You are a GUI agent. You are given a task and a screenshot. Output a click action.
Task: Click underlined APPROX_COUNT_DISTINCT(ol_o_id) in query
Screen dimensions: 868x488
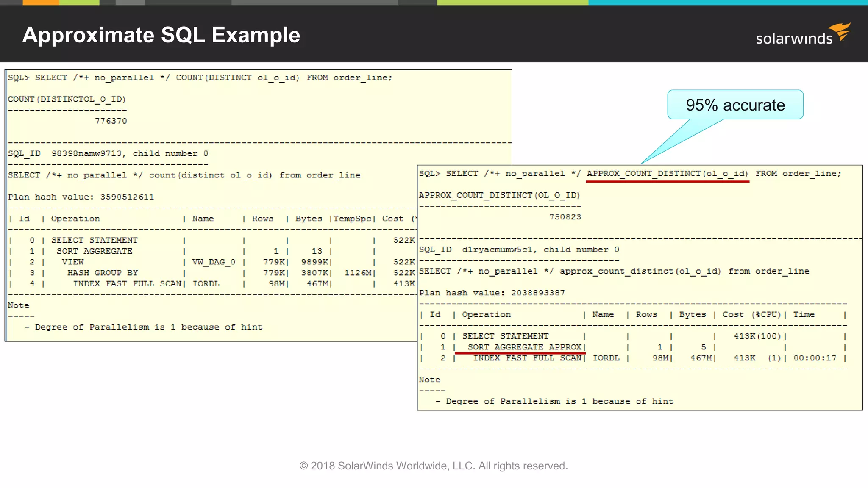coord(668,174)
